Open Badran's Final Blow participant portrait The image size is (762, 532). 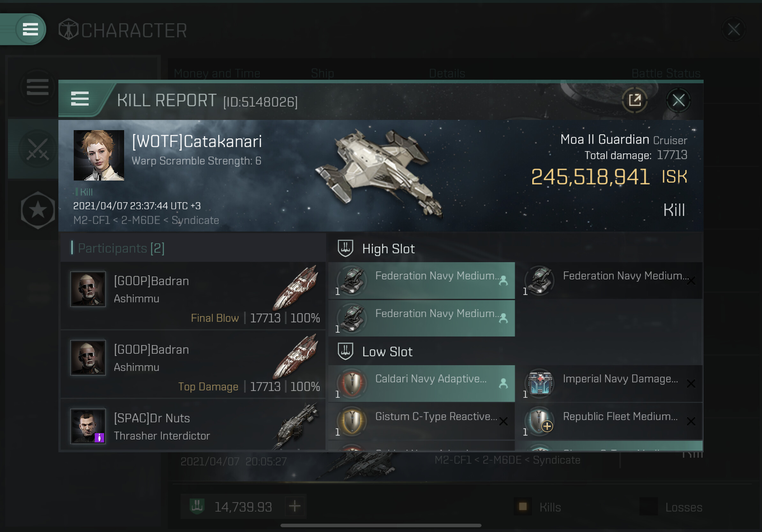coord(88,289)
